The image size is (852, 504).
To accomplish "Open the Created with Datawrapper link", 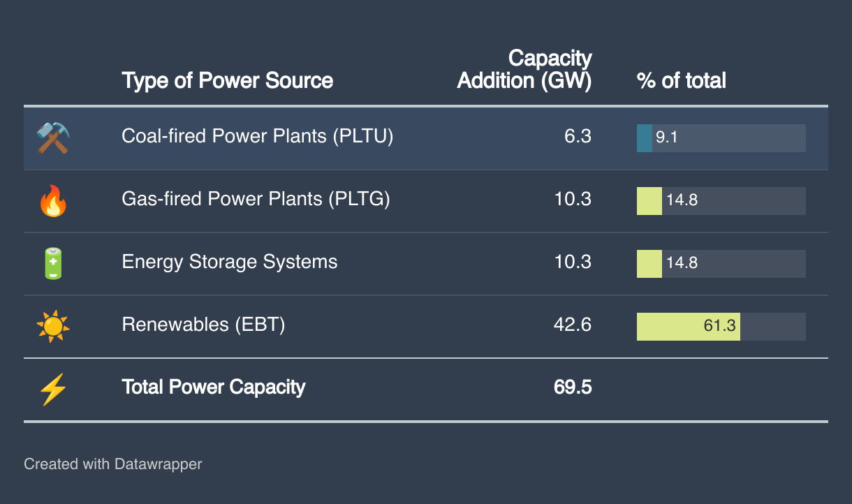I will pos(112,464).
